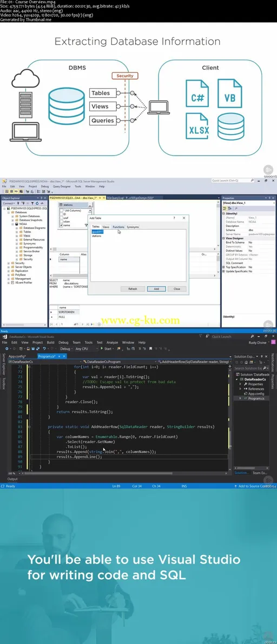
Task: Tick the ID column checkbox in stations
Action: [61, 213]
